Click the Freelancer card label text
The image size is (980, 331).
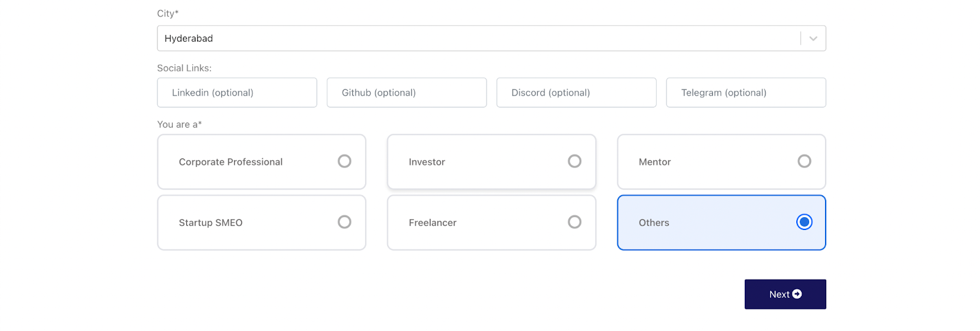pyautogui.click(x=433, y=223)
